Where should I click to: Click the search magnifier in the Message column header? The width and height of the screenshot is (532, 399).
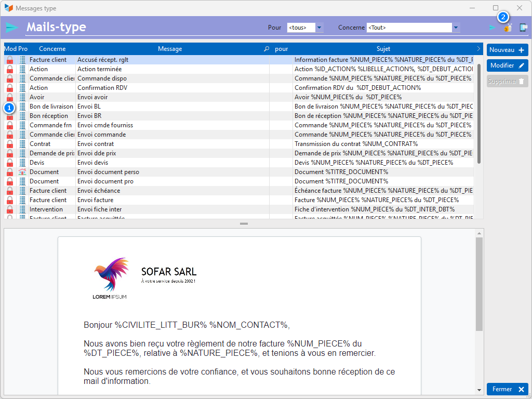[x=267, y=49]
